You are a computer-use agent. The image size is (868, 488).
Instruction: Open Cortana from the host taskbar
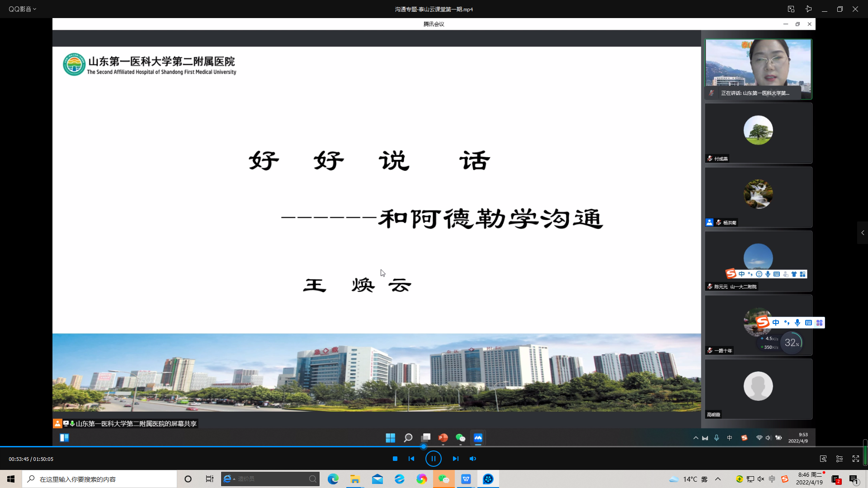pyautogui.click(x=188, y=479)
